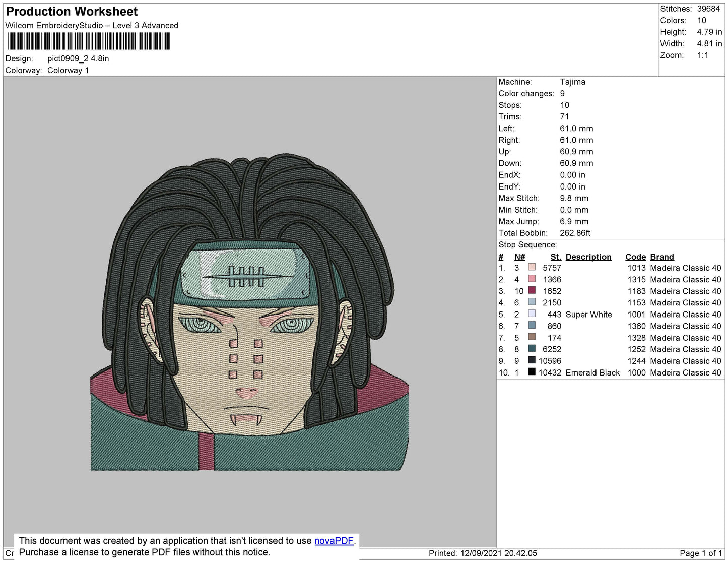Click the max stitch value '9.8 mm'

[x=574, y=198]
